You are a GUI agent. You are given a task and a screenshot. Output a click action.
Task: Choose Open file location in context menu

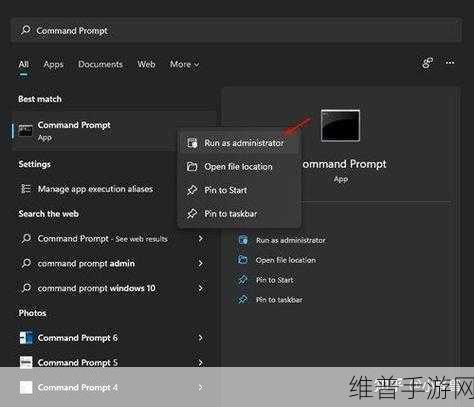point(239,166)
